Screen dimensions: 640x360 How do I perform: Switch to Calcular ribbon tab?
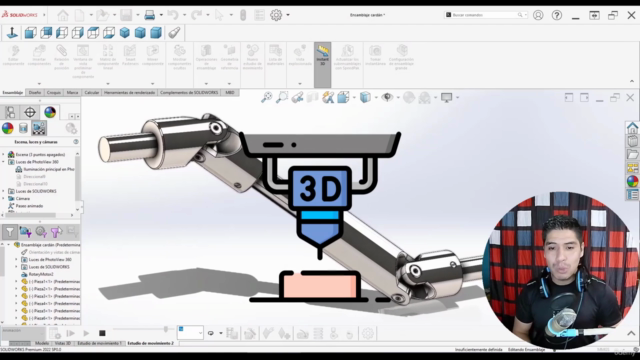[x=91, y=93]
